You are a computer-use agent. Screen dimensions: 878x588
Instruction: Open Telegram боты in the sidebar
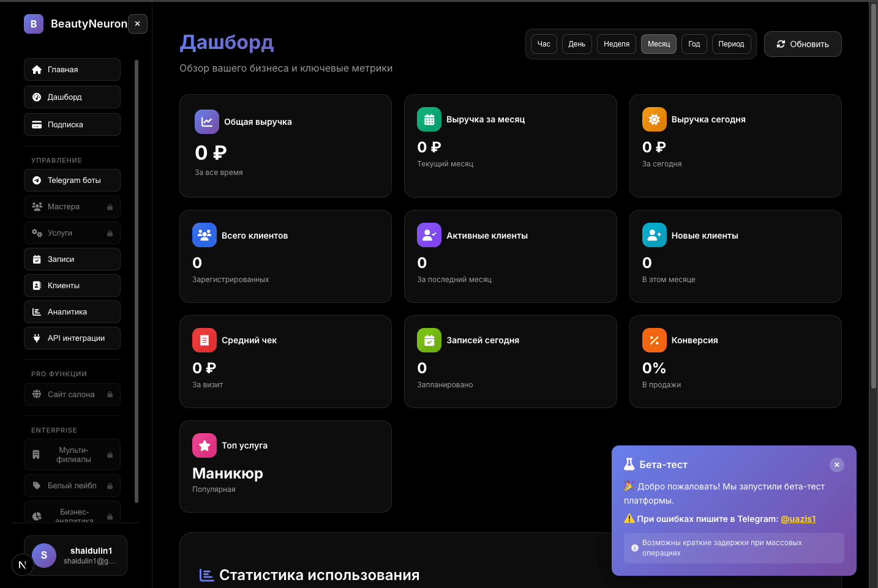[x=72, y=180]
